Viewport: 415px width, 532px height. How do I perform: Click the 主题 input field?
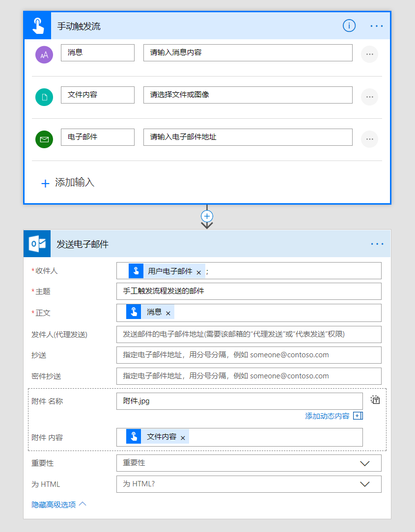249,291
